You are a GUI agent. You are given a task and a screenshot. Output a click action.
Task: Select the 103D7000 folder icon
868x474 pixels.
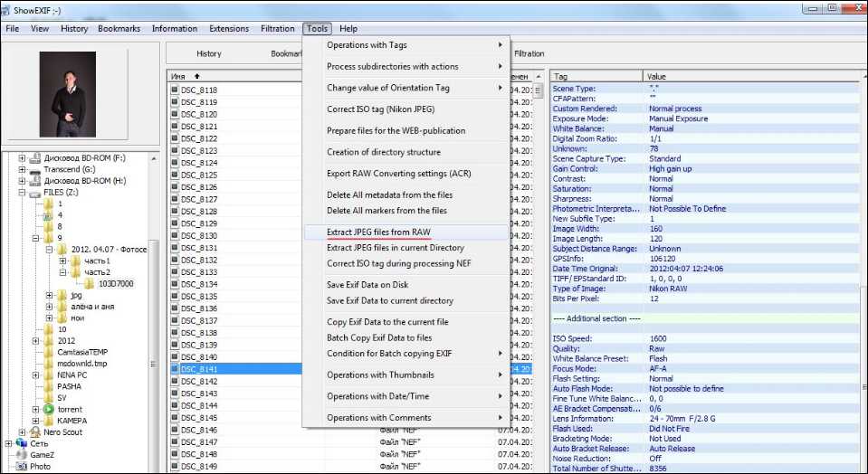(x=90, y=283)
